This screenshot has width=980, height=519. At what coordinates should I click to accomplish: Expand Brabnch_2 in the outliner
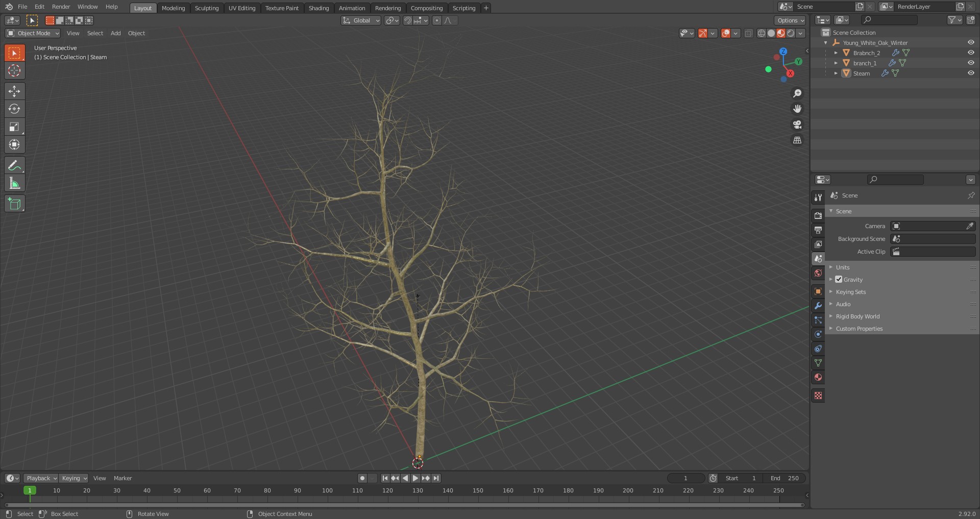coord(836,53)
